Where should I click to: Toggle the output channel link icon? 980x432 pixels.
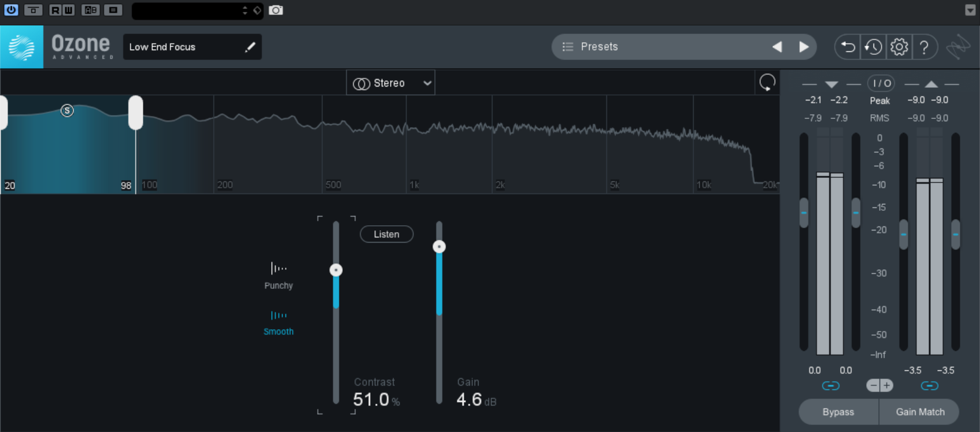pyautogui.click(x=930, y=385)
